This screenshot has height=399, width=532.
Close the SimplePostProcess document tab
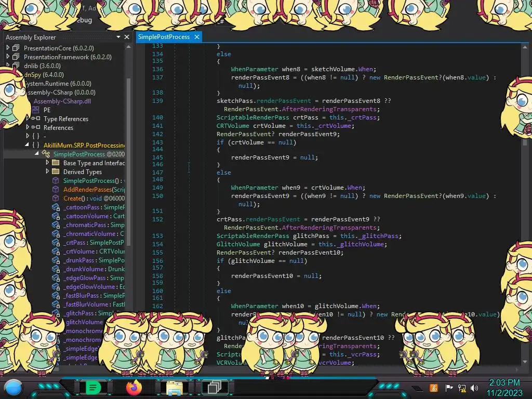(197, 37)
